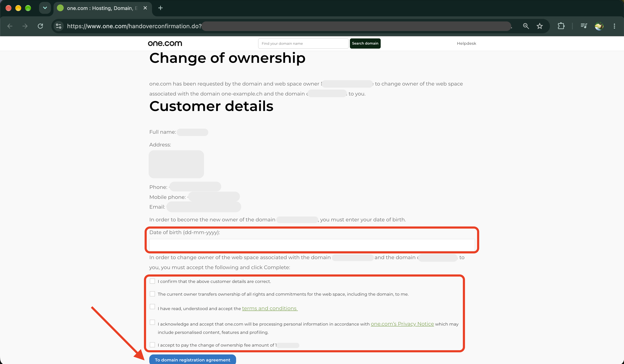Bookmark this page with the star
This screenshot has width=624, height=364.
coord(539,26)
